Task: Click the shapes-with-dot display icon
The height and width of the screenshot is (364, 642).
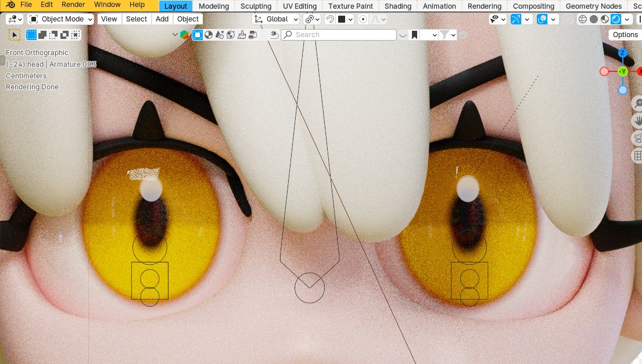Action: click(220, 35)
